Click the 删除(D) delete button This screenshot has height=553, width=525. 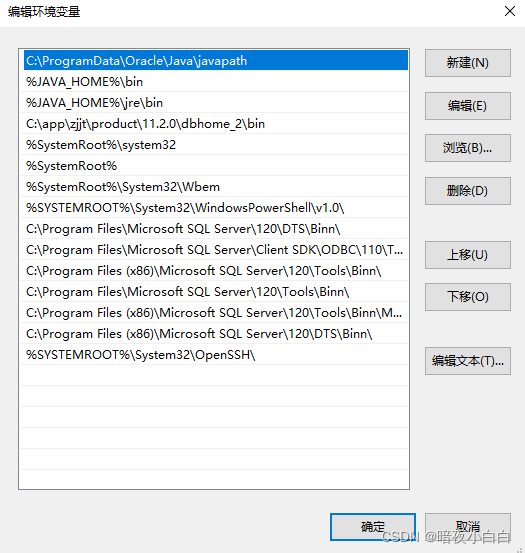[468, 191]
